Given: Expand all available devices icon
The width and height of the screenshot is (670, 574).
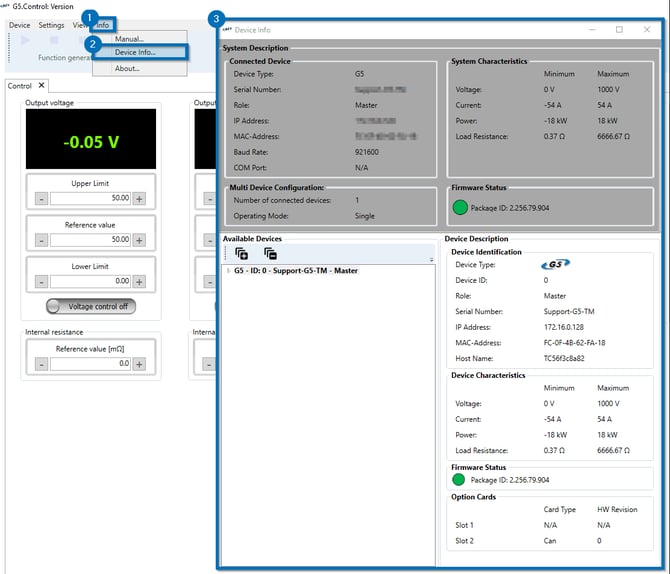Looking at the screenshot, I should point(241,254).
